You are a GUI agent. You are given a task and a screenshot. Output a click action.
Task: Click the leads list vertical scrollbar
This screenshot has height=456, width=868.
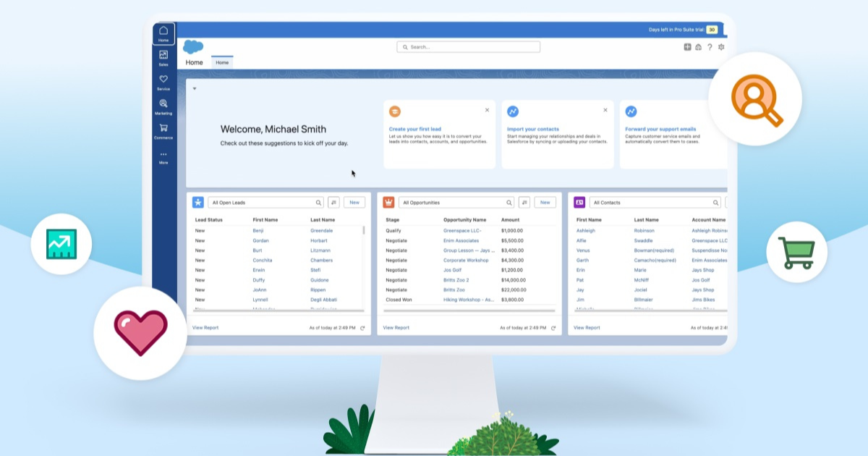(x=363, y=230)
